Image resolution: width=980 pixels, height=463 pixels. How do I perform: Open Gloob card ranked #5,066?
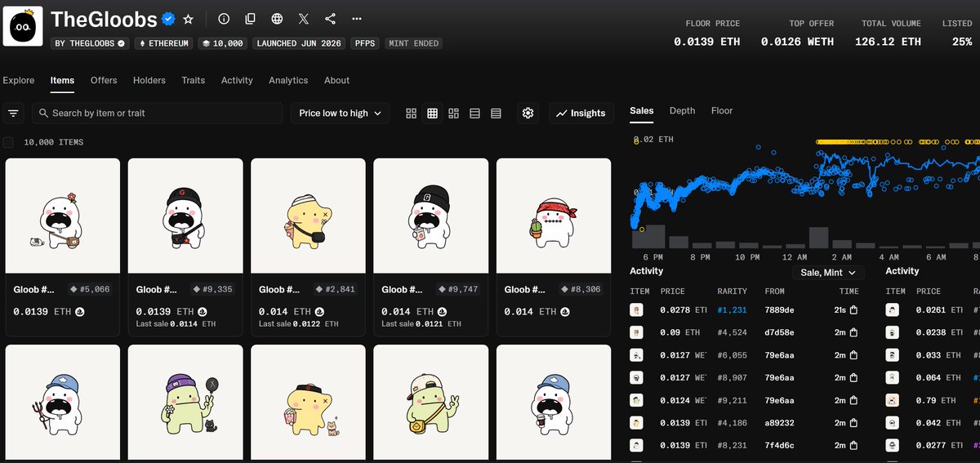coord(63,247)
